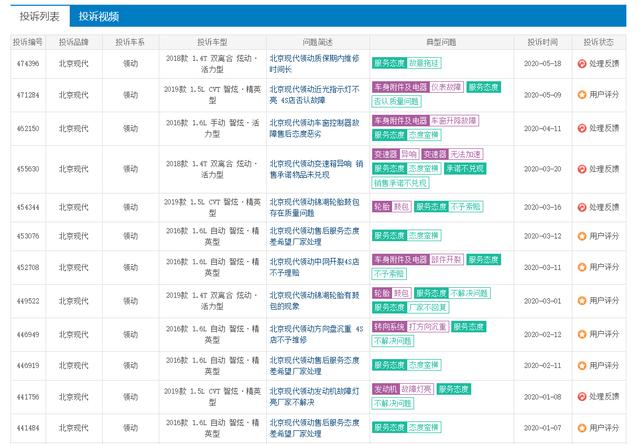640x444 pixels.
Task: Switch to the 投诉列表 tab
Action: click(x=40, y=16)
